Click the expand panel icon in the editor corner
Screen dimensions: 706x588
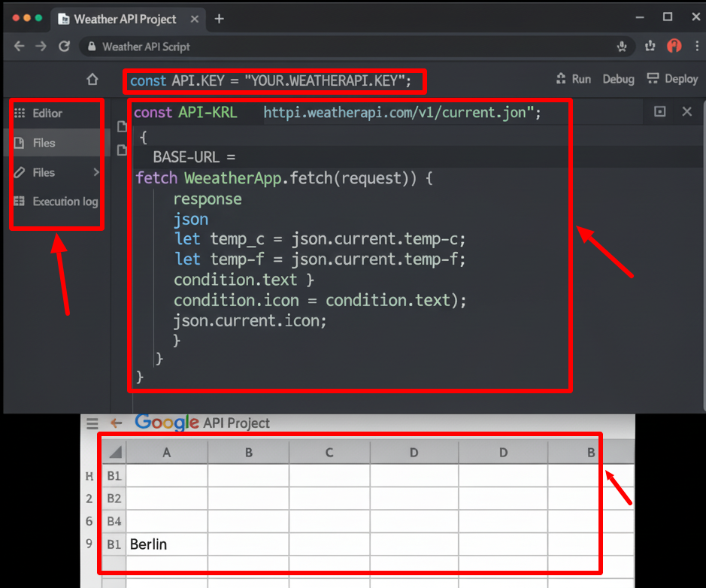(659, 111)
